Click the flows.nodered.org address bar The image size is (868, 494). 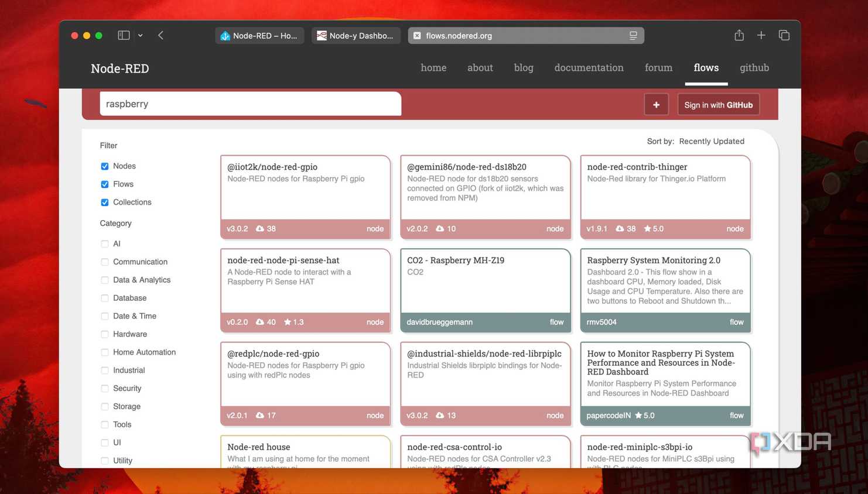tap(526, 36)
